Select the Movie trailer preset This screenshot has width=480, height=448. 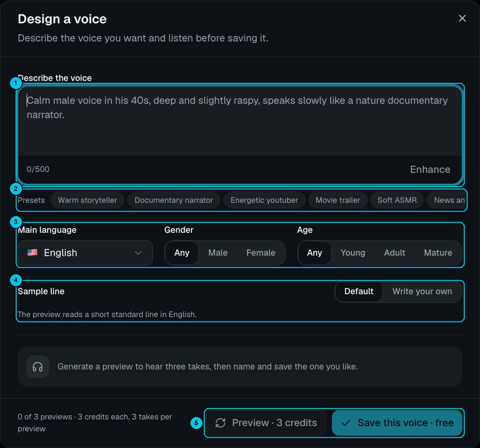pos(338,200)
